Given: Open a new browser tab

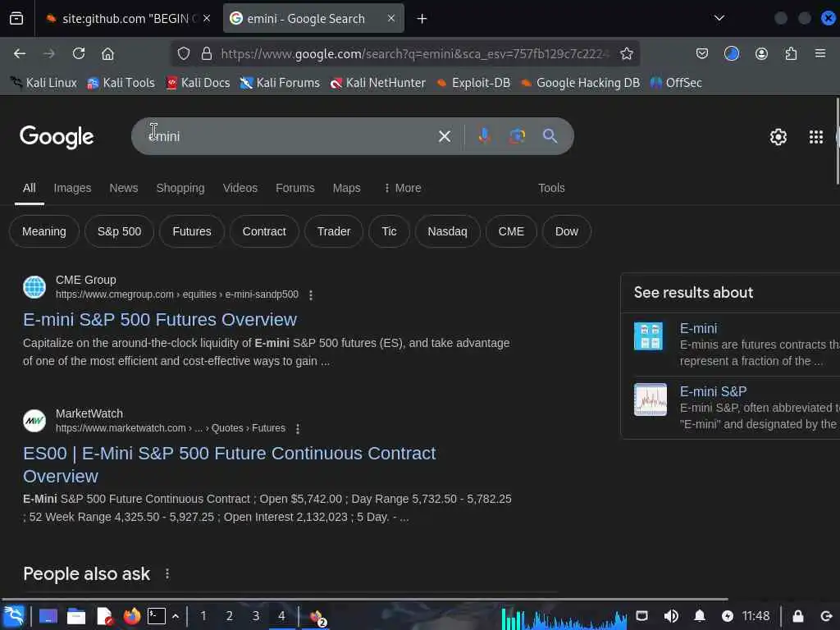Looking at the screenshot, I should pos(422,19).
